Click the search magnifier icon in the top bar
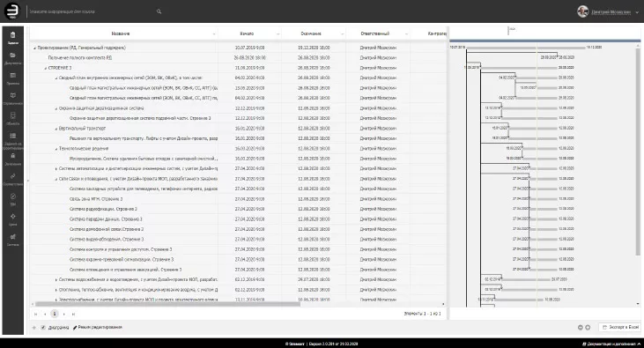Image resolution: width=644 pixels, height=348 pixels. (159, 11)
